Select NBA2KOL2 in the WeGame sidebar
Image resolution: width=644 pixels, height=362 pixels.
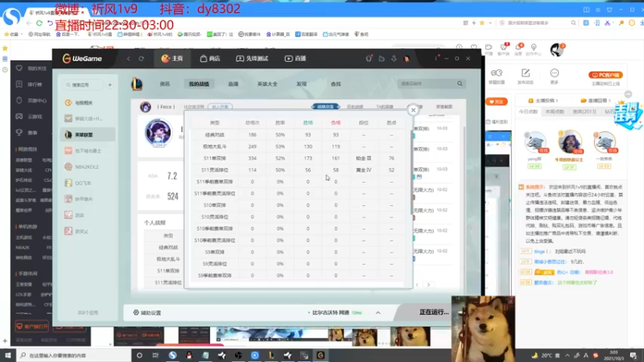pyautogui.click(x=88, y=167)
